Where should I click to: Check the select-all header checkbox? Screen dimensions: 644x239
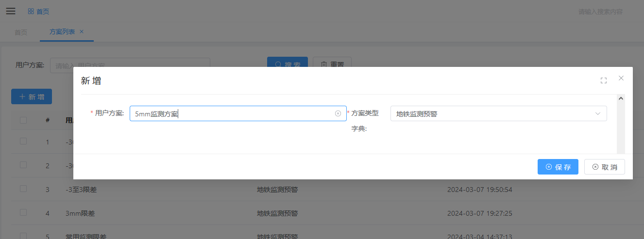23,120
